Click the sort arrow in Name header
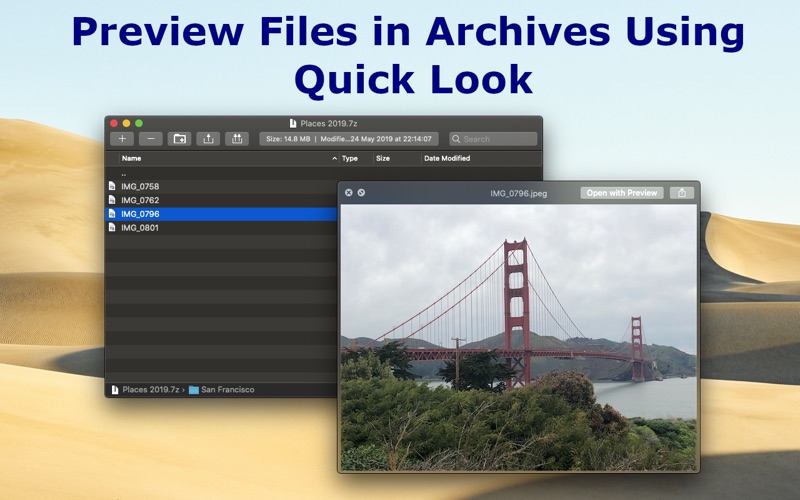The height and width of the screenshot is (500, 800). (335, 158)
